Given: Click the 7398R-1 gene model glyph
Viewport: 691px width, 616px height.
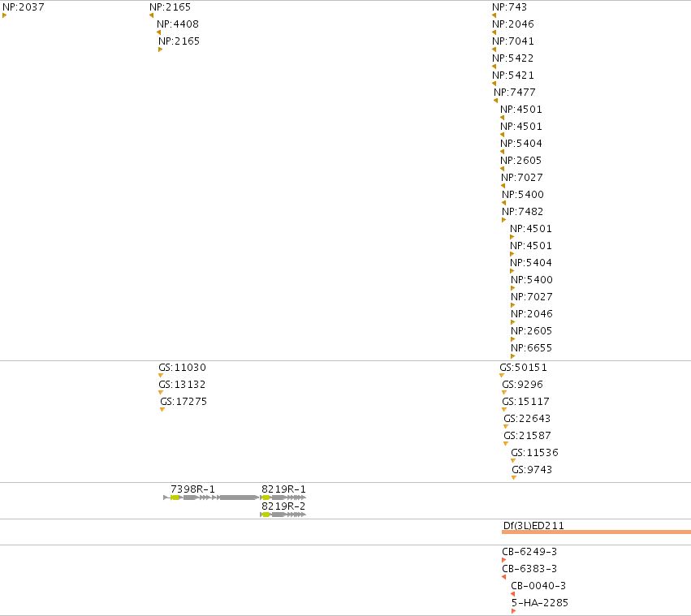Looking at the screenshot, I should click(x=212, y=498).
